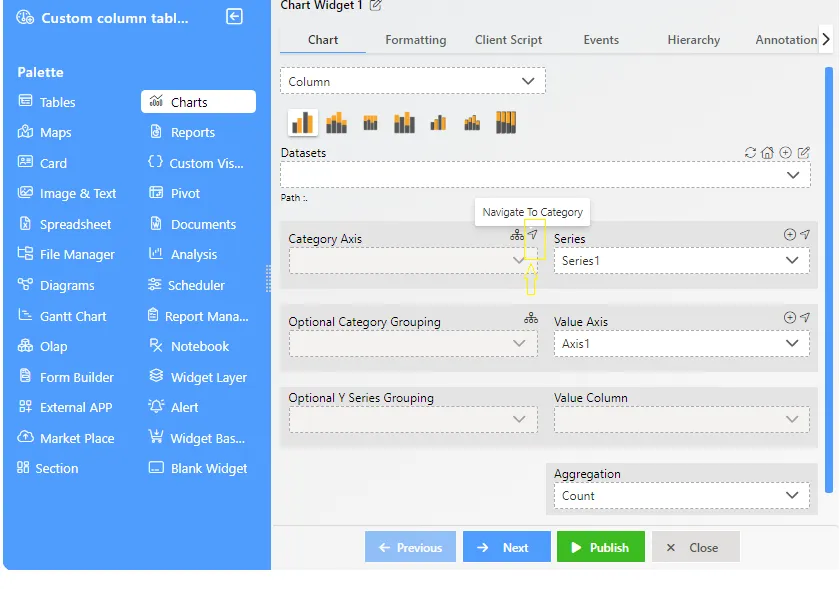
Task: Open Notebook in the palette
Action: [x=189, y=346]
